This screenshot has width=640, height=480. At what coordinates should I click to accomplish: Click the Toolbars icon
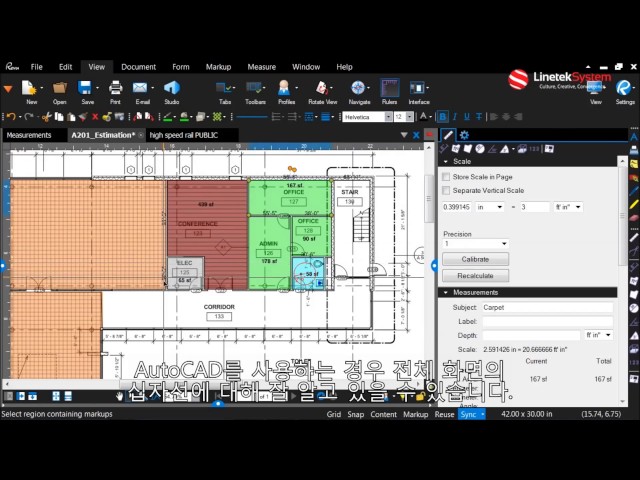(254, 88)
